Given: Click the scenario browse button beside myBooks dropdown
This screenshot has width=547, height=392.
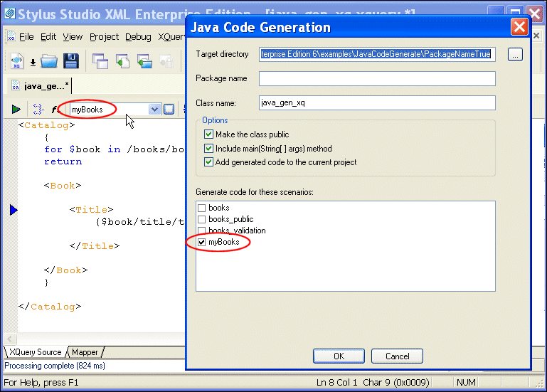Looking at the screenshot, I should [169, 109].
